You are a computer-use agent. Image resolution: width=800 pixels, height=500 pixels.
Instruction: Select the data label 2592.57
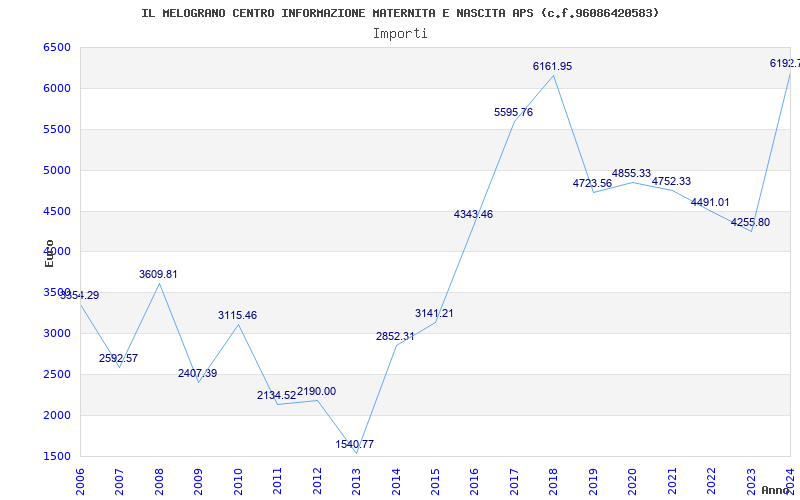(118, 358)
